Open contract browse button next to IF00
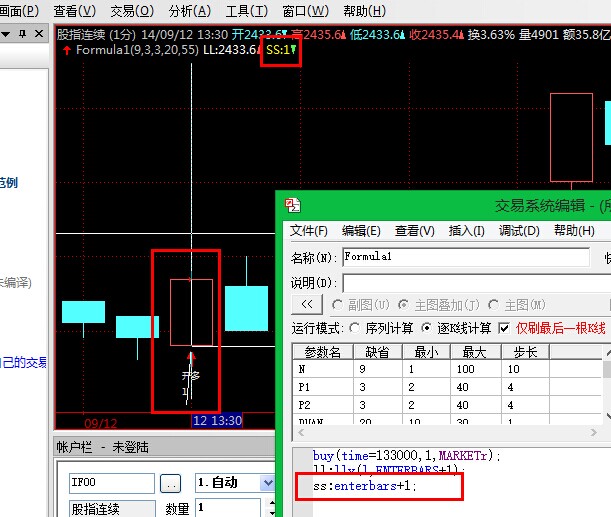 tap(171, 484)
